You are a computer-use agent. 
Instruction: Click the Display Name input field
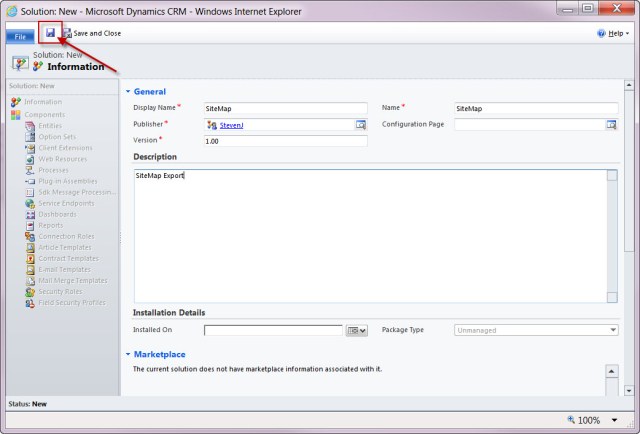pyautogui.click(x=284, y=108)
